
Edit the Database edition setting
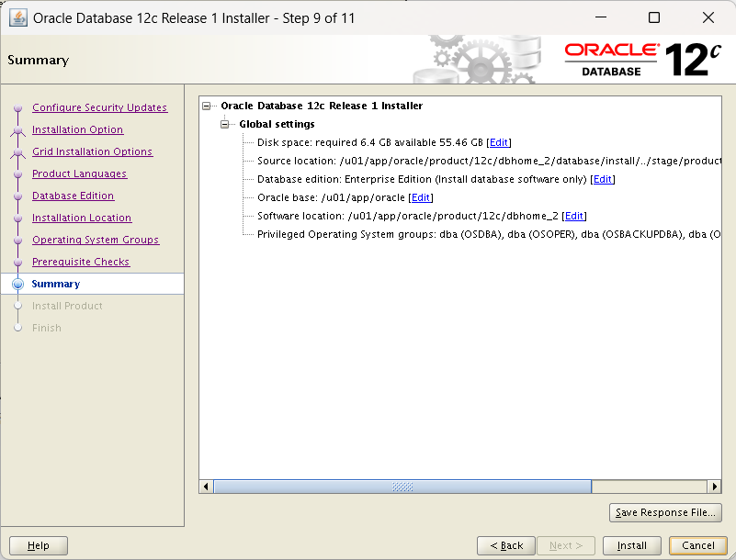(x=602, y=179)
